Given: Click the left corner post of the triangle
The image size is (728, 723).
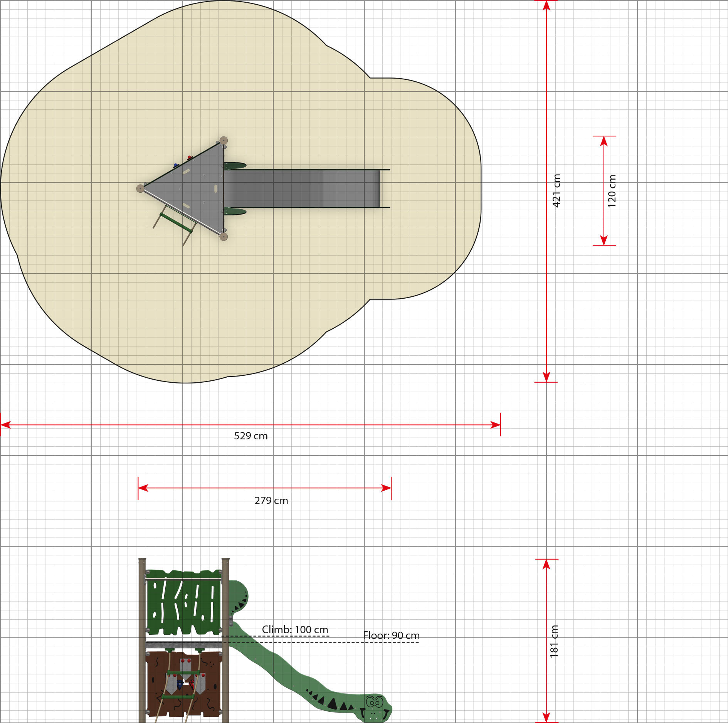Looking at the screenshot, I should 141,188.
